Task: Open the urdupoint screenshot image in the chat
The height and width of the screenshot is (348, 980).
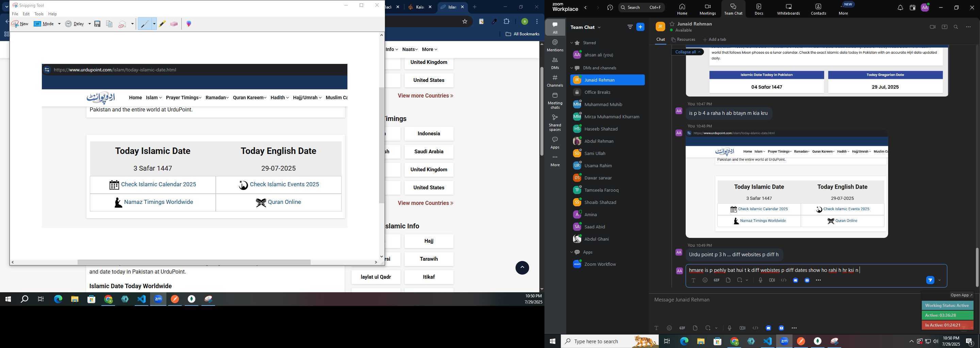Action: click(x=787, y=184)
